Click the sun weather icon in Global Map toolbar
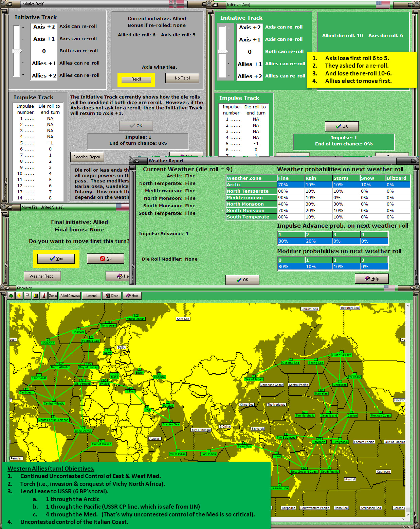This screenshot has height=529, width=420. click(x=19, y=296)
